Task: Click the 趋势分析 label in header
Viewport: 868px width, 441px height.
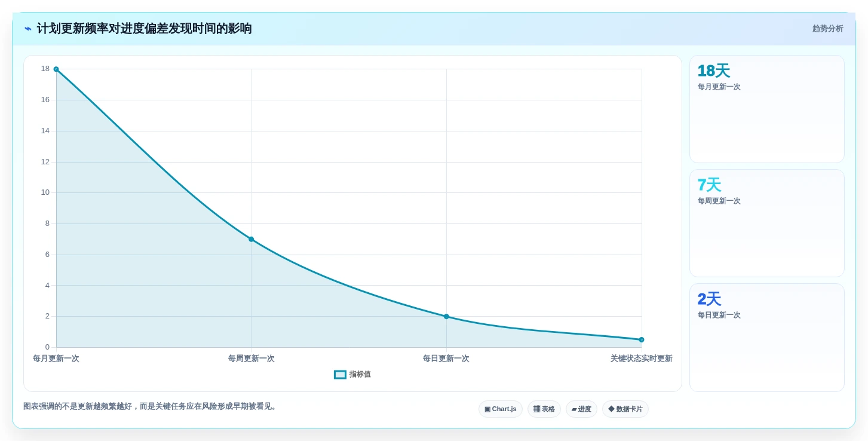Action: pyautogui.click(x=827, y=29)
